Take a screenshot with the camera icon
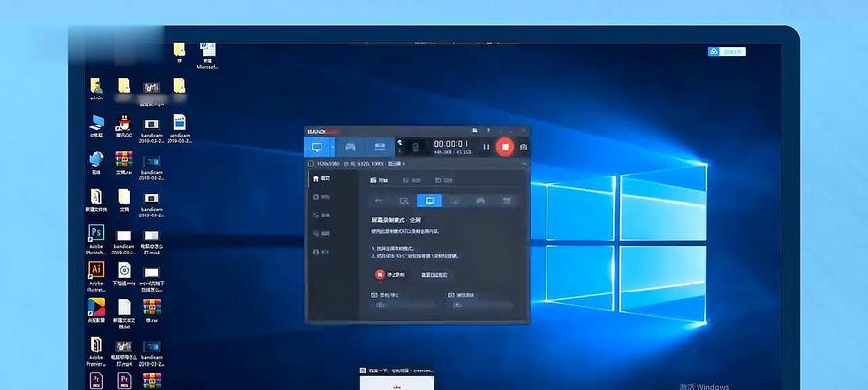 (x=523, y=147)
